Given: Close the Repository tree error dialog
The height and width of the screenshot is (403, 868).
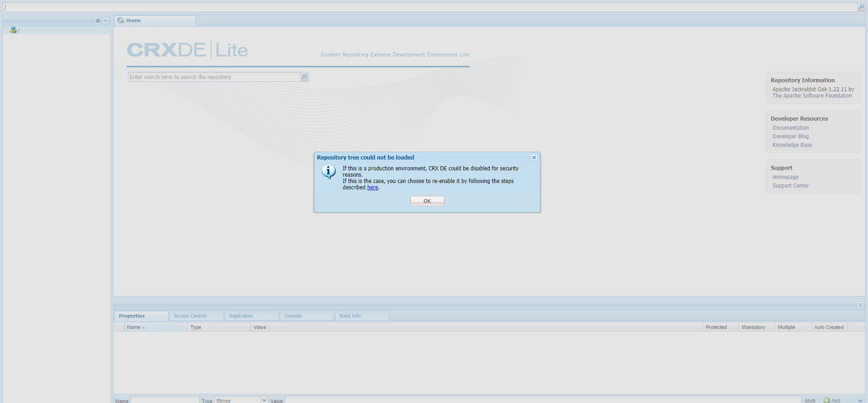Looking at the screenshot, I should (x=534, y=158).
